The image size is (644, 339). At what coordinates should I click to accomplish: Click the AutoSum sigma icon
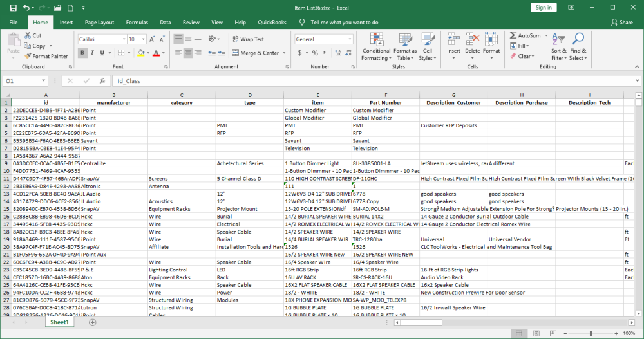click(513, 35)
